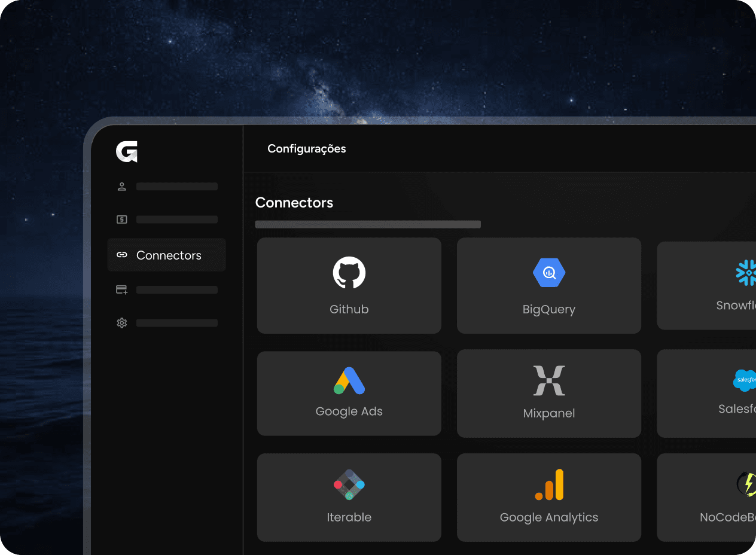The image size is (756, 555).
Task: Click the Iterable label text
Action: click(349, 517)
